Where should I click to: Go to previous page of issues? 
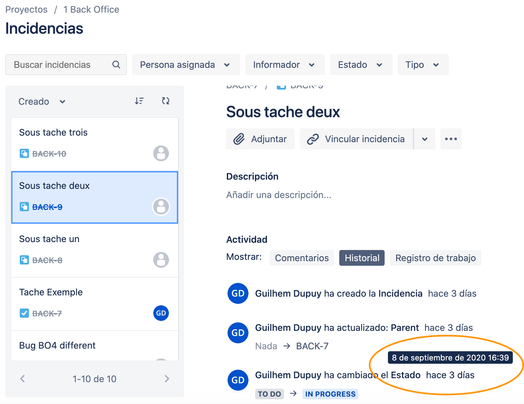click(x=22, y=378)
